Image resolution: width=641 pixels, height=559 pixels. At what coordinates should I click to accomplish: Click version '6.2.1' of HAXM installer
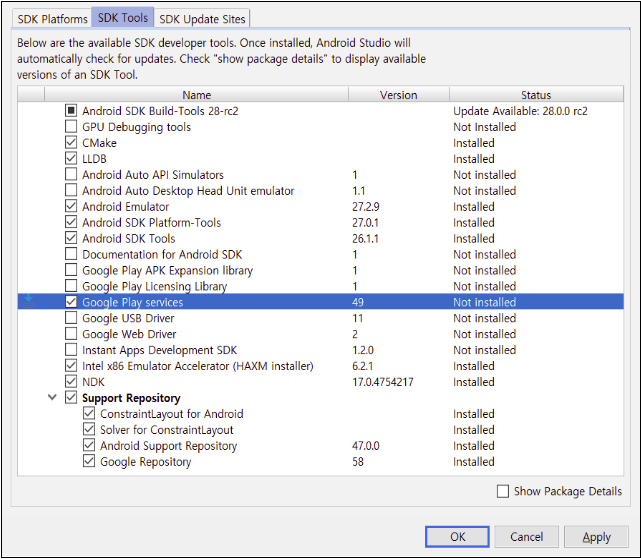click(362, 366)
